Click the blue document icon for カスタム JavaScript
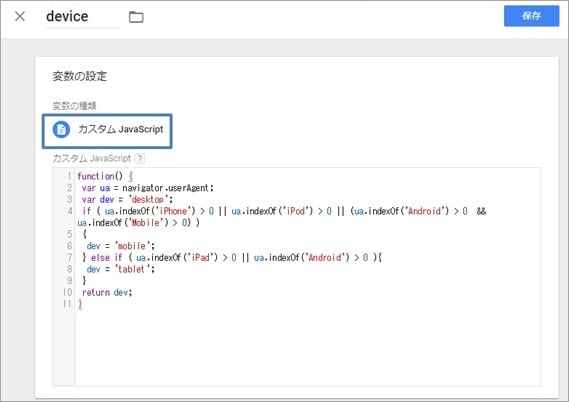The width and height of the screenshot is (569, 402). point(61,130)
